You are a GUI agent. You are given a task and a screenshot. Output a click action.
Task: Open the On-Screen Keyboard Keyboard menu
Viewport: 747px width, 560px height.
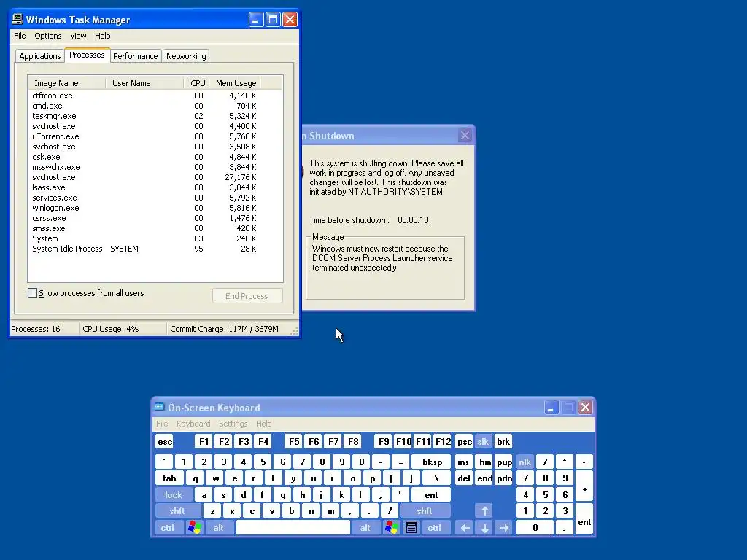tap(193, 424)
